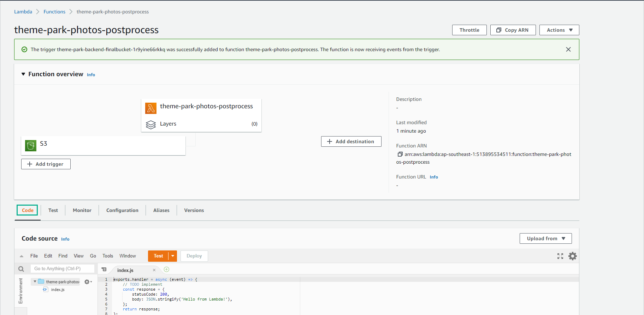Switch to the Monitor tab
The image size is (644, 315).
click(82, 210)
